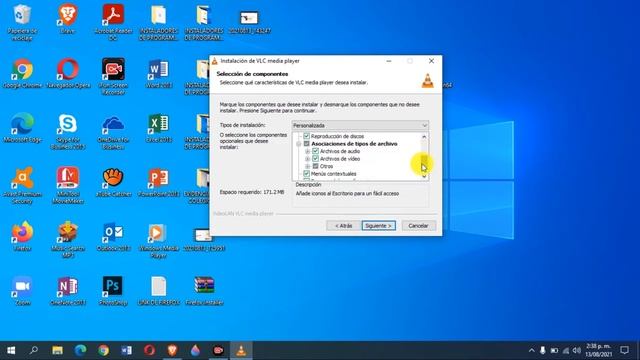
Task: Uncheck Menús contextuales component
Action: (307, 173)
